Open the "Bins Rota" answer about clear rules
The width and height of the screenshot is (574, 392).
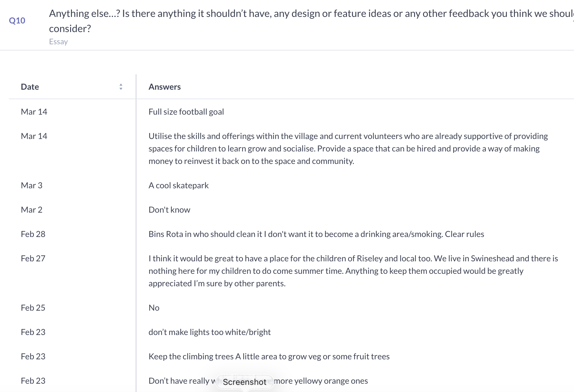[316, 234]
